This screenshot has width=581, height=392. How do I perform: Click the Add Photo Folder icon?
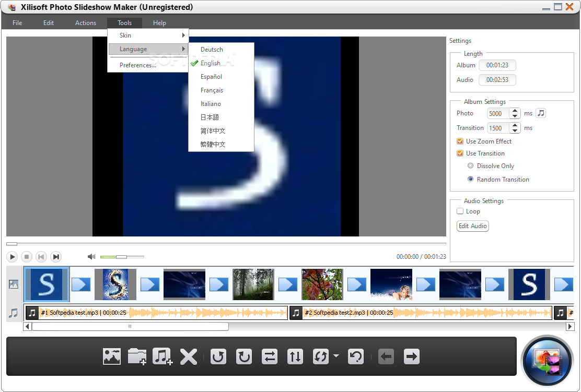pos(137,357)
